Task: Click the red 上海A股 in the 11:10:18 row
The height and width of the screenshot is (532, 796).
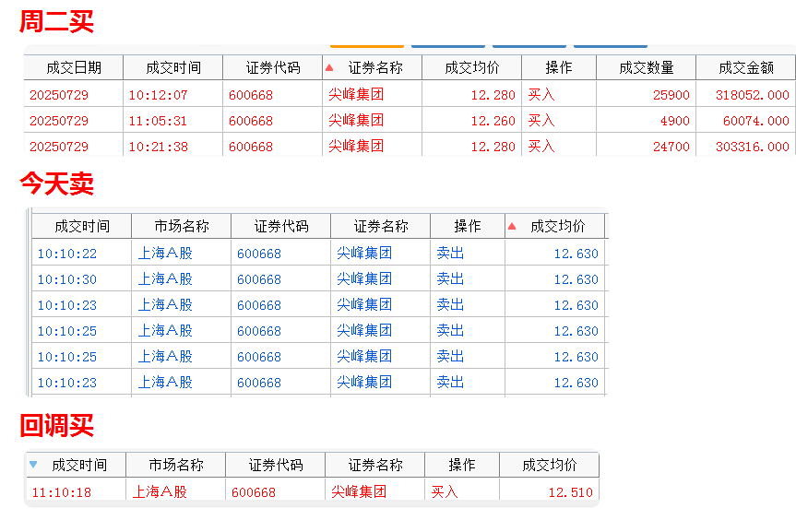Action: click(160, 491)
